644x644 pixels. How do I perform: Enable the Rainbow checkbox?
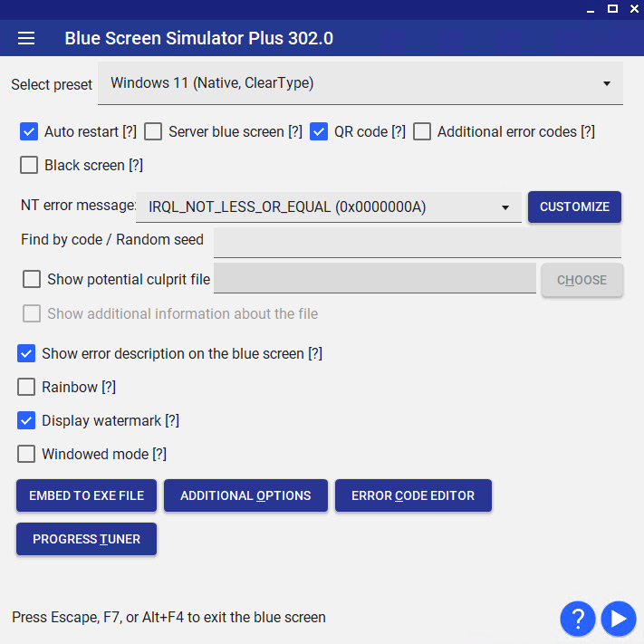(x=26, y=387)
